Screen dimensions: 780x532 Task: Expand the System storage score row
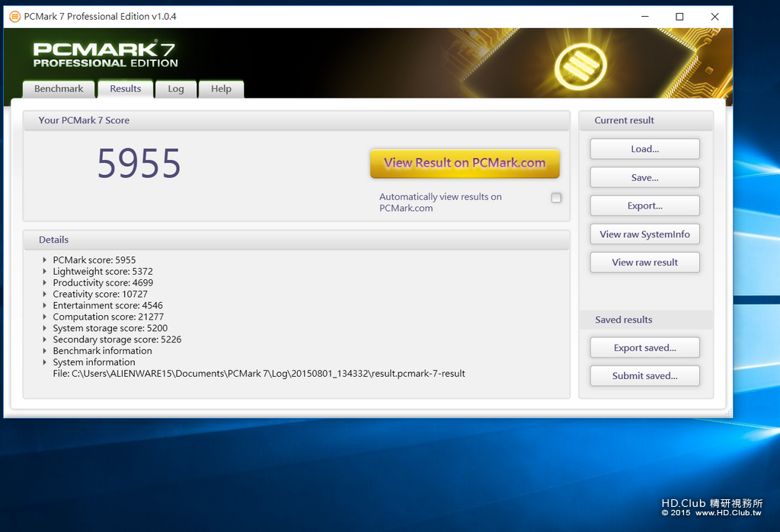tap(45, 328)
